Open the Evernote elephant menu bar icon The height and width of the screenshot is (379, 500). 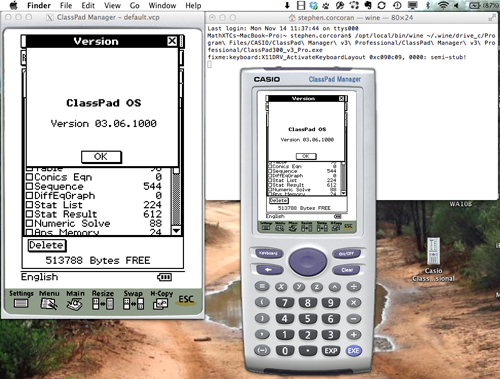[368, 5]
